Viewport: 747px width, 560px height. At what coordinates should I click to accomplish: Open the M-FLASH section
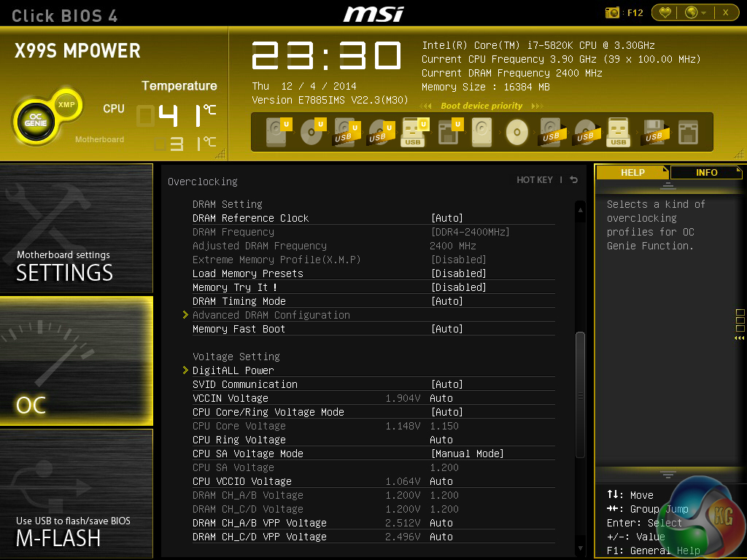(76, 493)
